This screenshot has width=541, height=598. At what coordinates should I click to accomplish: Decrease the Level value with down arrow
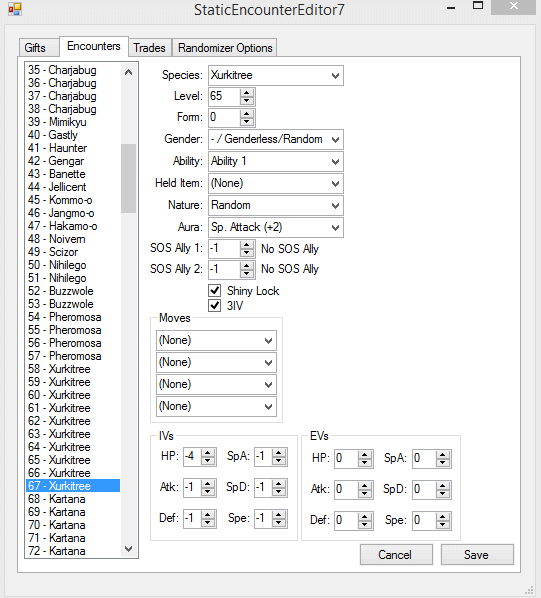click(247, 101)
